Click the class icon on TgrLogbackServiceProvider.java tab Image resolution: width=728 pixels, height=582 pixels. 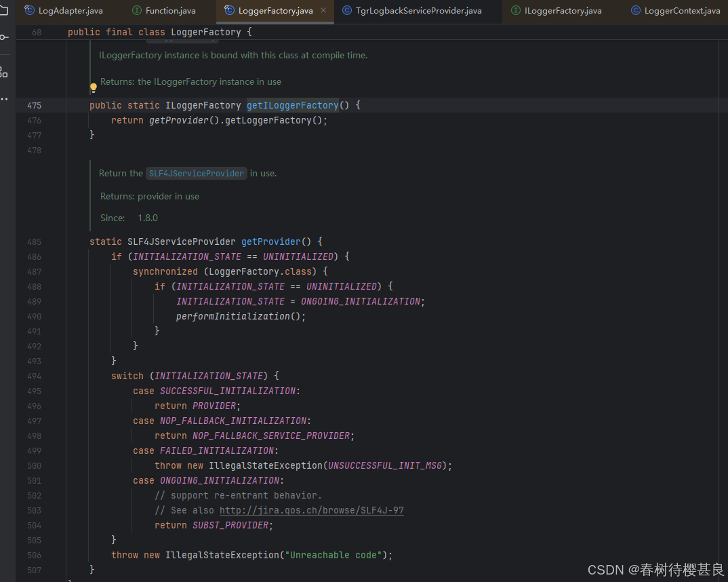click(x=347, y=10)
